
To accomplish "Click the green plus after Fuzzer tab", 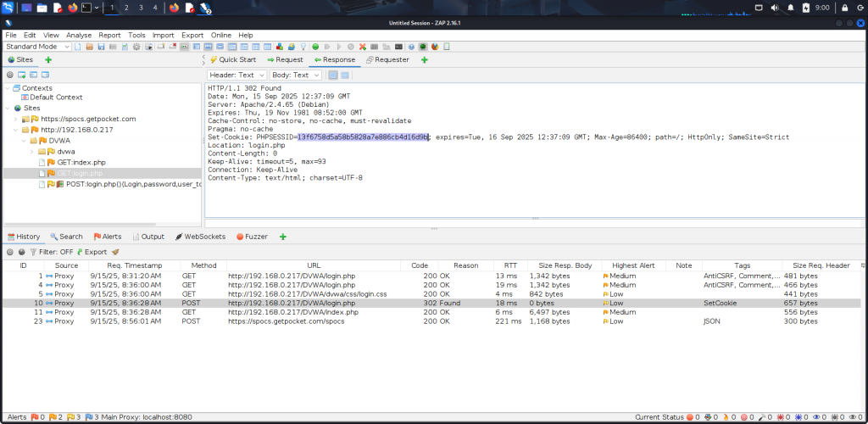I will [283, 237].
